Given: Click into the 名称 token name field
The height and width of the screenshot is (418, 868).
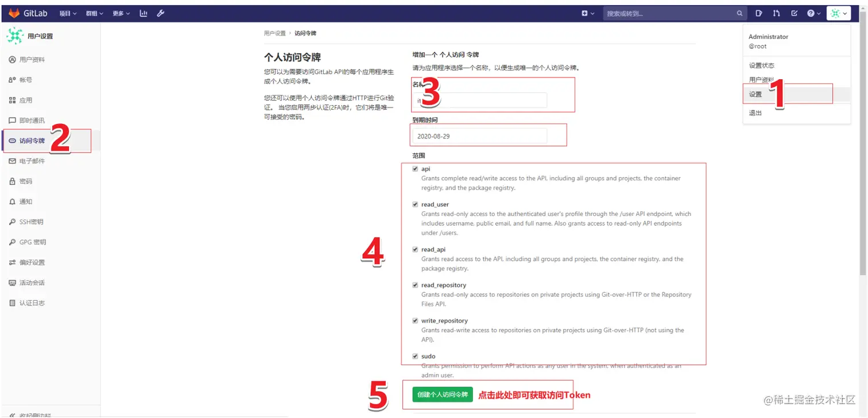Looking at the screenshot, I should tap(479, 100).
